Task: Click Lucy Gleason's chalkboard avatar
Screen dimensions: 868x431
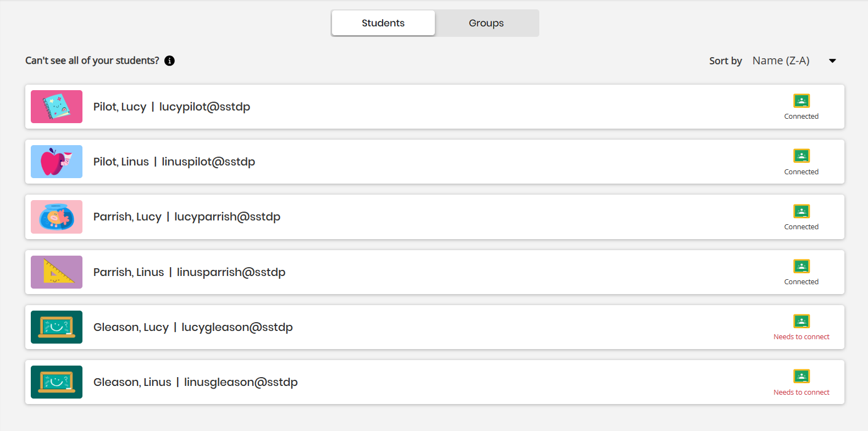Action: (57, 327)
